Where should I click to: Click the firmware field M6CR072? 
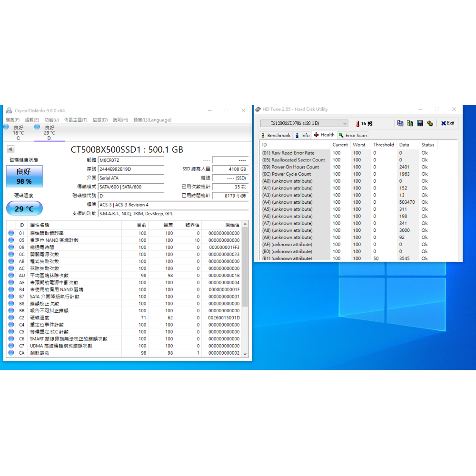(x=131, y=160)
